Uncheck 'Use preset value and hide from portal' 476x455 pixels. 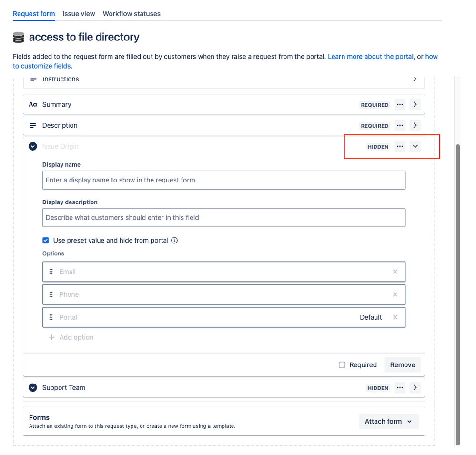click(46, 241)
